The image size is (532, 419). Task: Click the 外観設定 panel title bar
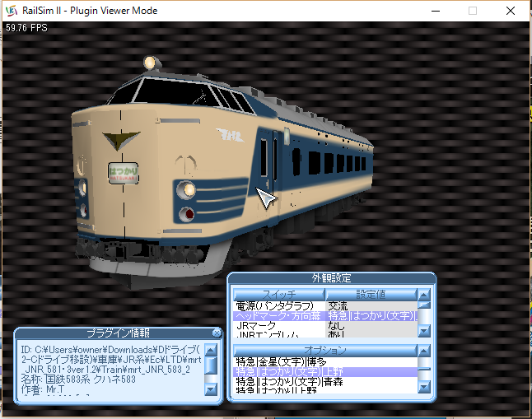coord(332,278)
